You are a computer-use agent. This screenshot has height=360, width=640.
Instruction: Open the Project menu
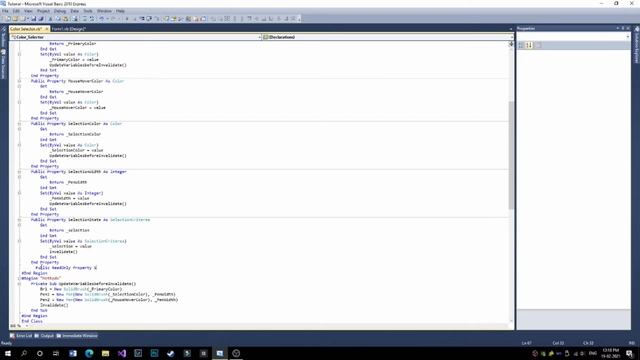click(x=43, y=11)
